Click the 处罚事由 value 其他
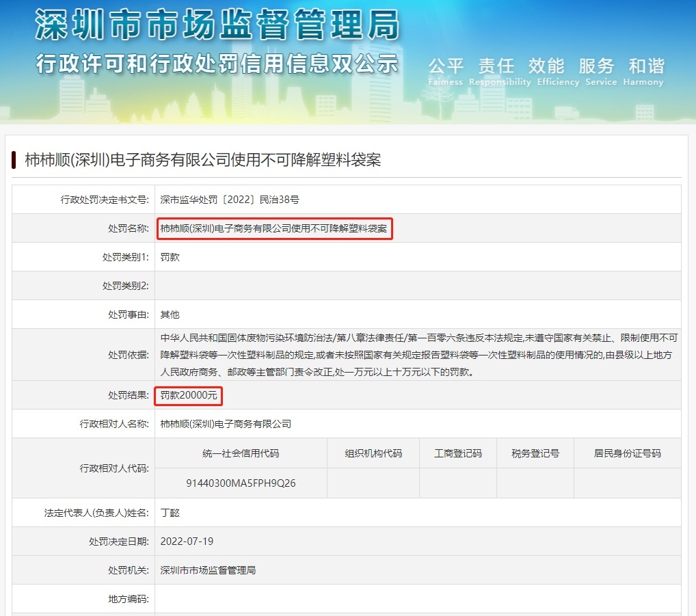Viewport: 696px width, 616px height. pyautogui.click(x=170, y=314)
